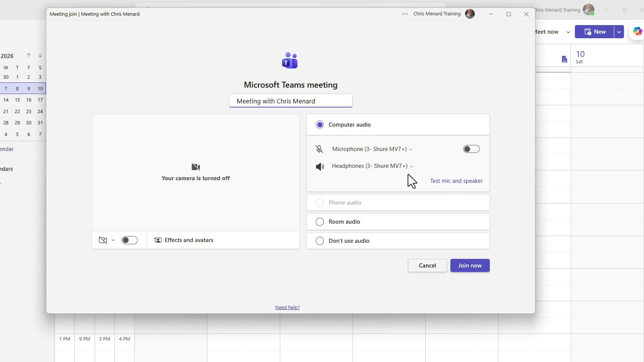
Task: Select the Computer audio radio button
Action: 320,125
